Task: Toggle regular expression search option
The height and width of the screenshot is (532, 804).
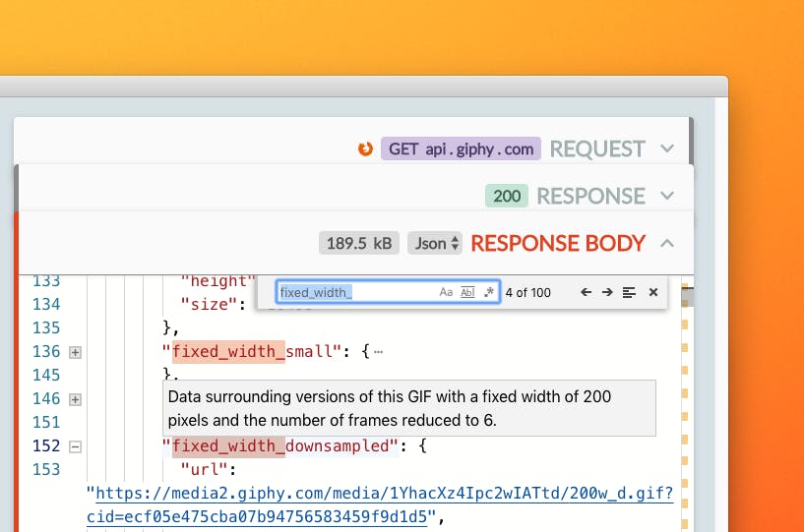Action: coord(489,292)
